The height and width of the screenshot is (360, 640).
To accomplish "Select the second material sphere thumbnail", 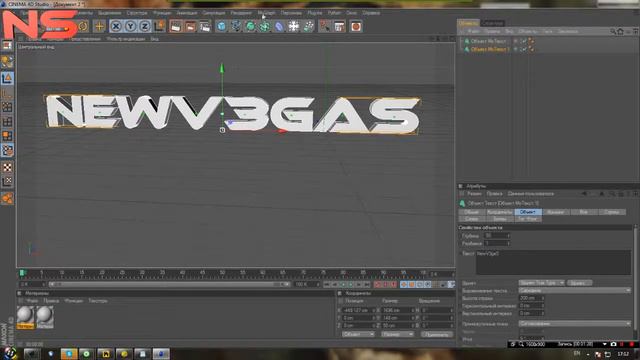I will (44, 317).
